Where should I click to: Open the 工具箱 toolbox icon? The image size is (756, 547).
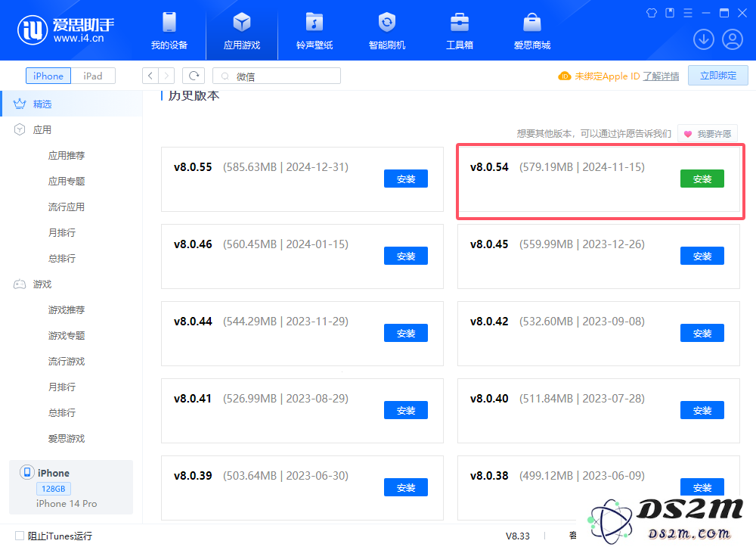(x=460, y=22)
